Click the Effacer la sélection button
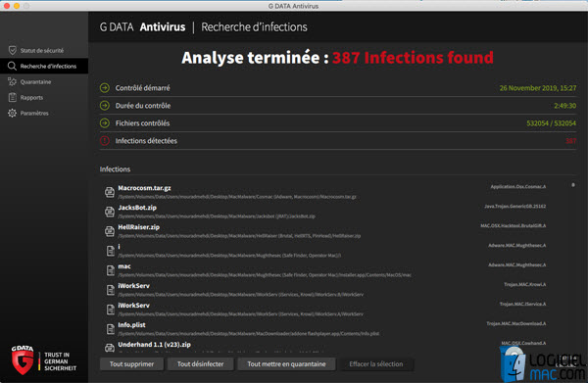588x383 pixels. point(376,363)
